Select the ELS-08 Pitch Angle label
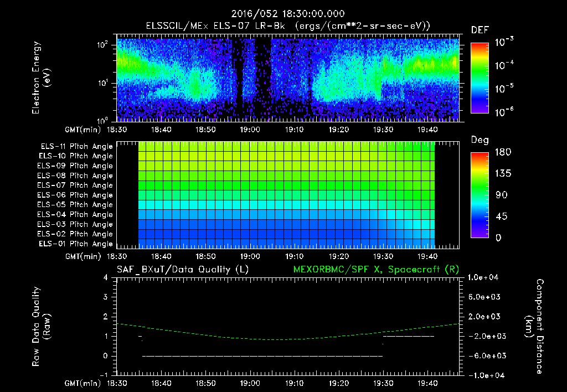This screenshot has height=392, width=567. point(75,176)
